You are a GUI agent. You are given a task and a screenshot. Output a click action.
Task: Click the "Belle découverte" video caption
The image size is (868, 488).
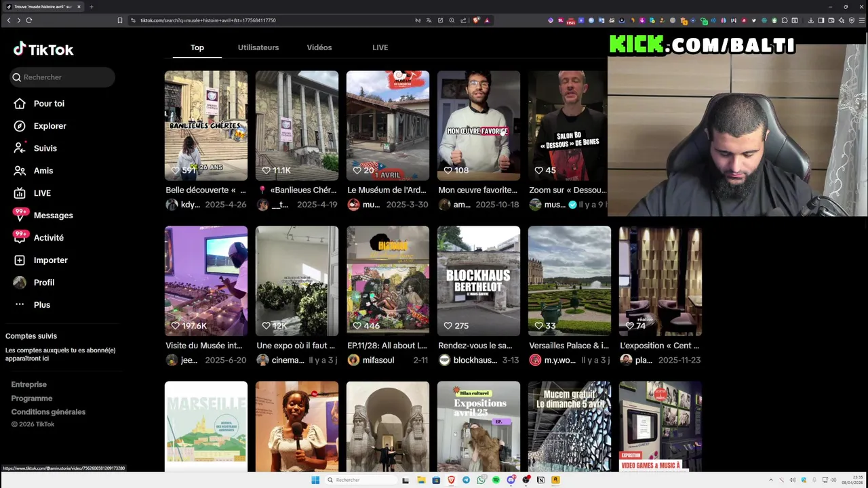[205, 190]
